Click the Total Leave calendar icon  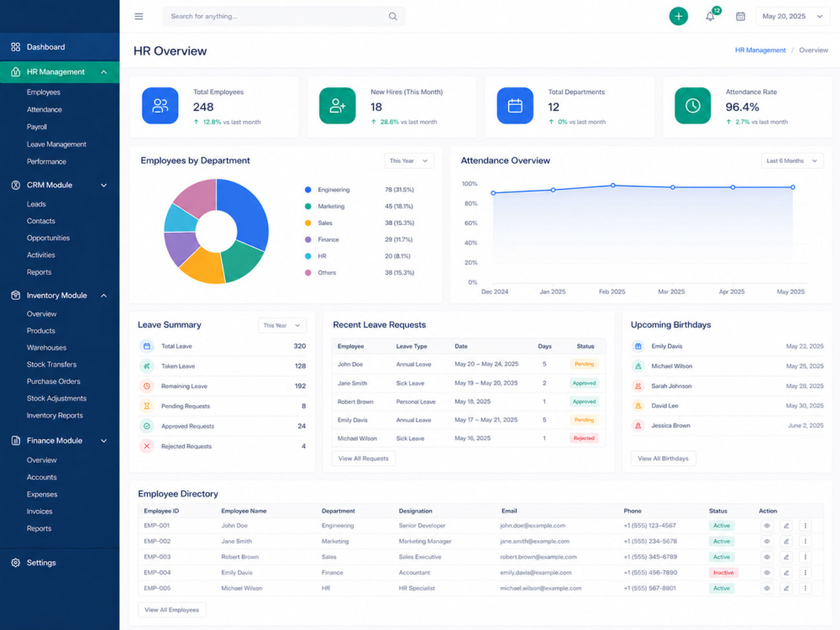coord(147,346)
